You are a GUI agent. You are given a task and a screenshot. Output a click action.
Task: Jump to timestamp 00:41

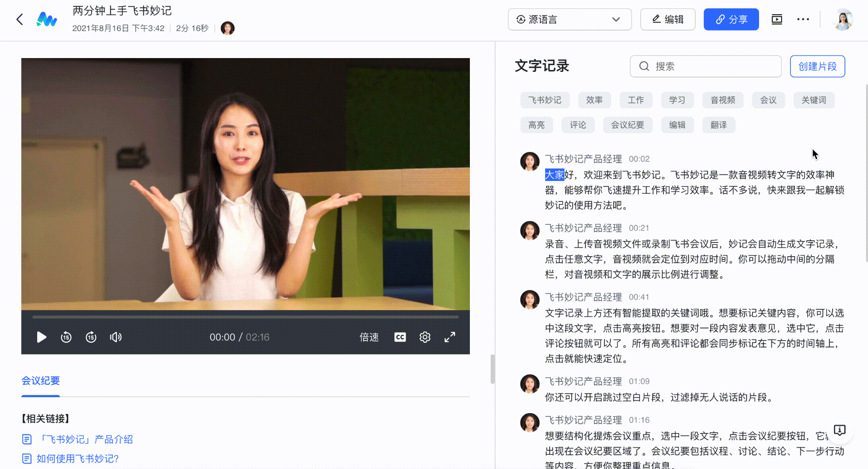tap(639, 297)
